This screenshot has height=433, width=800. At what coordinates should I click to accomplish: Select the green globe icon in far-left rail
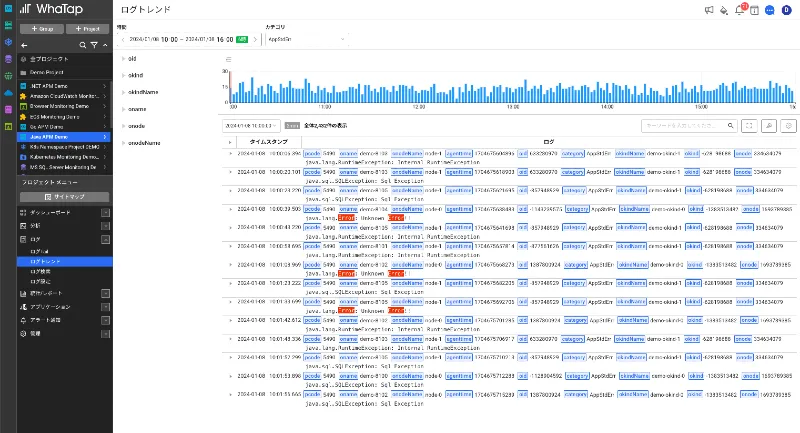8,76
